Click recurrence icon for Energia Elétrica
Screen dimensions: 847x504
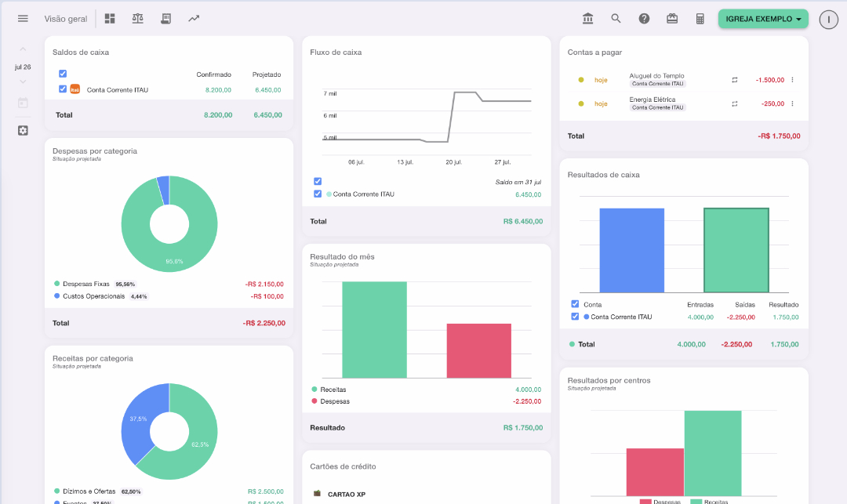(x=735, y=103)
